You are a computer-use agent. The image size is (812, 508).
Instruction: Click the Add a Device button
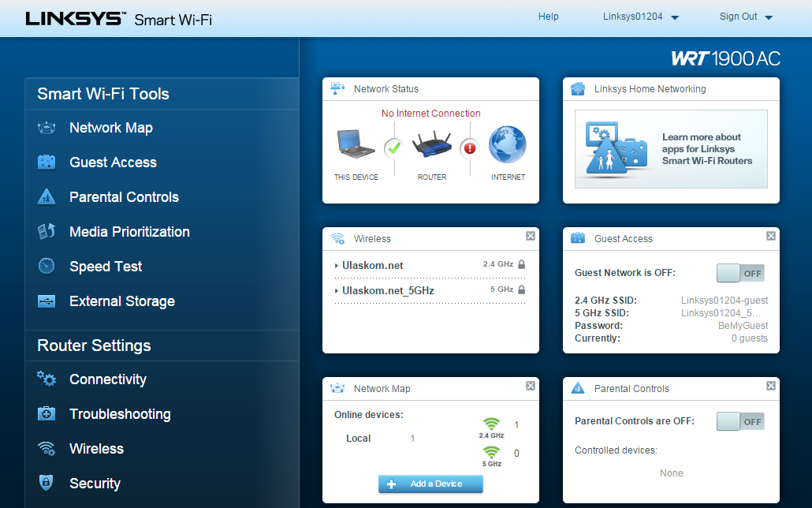pos(430,484)
